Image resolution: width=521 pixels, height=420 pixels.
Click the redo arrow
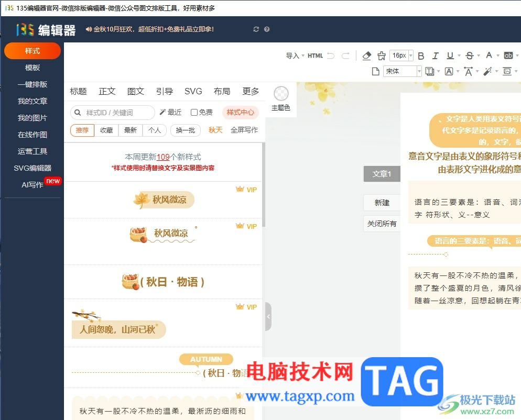pos(345,56)
